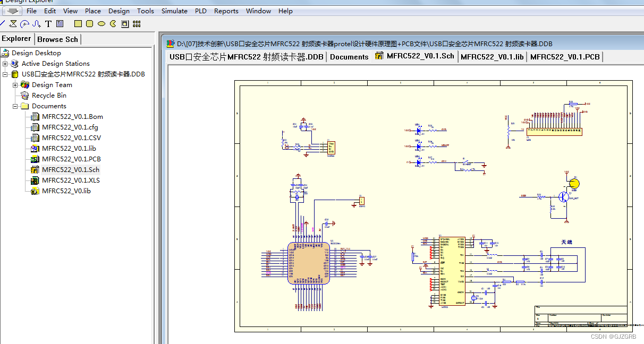The height and width of the screenshot is (344, 644).
Task: Select the Ellipse drawing tool
Action: click(x=101, y=23)
